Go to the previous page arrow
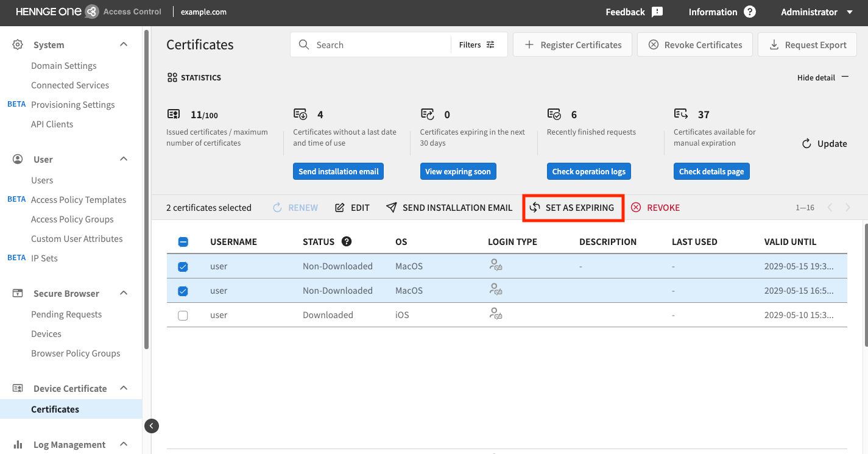The image size is (868, 454). click(x=830, y=208)
